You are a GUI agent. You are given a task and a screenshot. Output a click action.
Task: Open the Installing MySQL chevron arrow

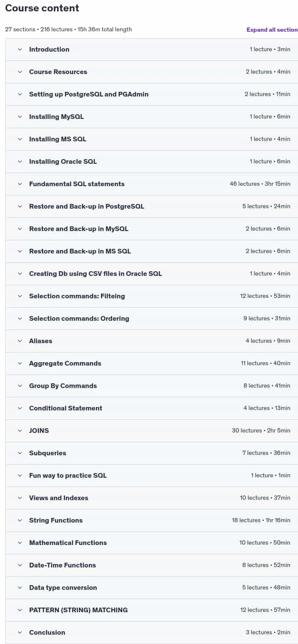[x=19, y=117]
